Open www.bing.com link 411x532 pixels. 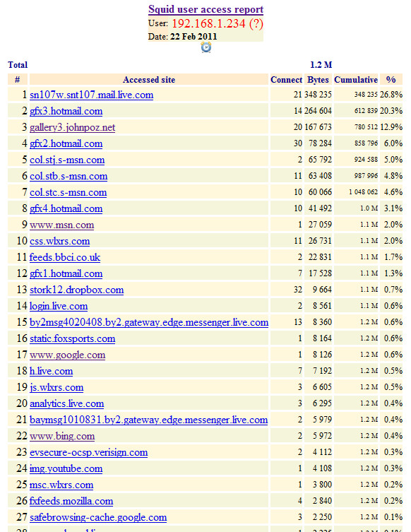62,437
